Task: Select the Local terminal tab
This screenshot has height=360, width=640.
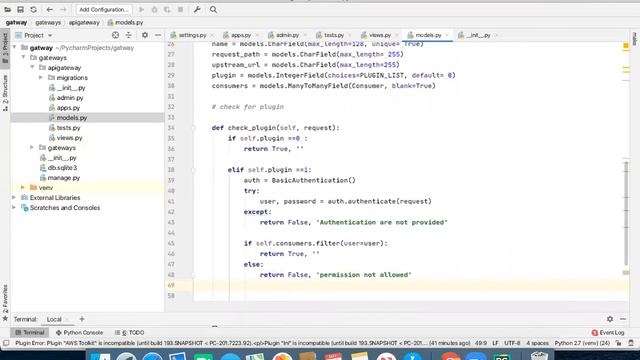Action: point(54,319)
